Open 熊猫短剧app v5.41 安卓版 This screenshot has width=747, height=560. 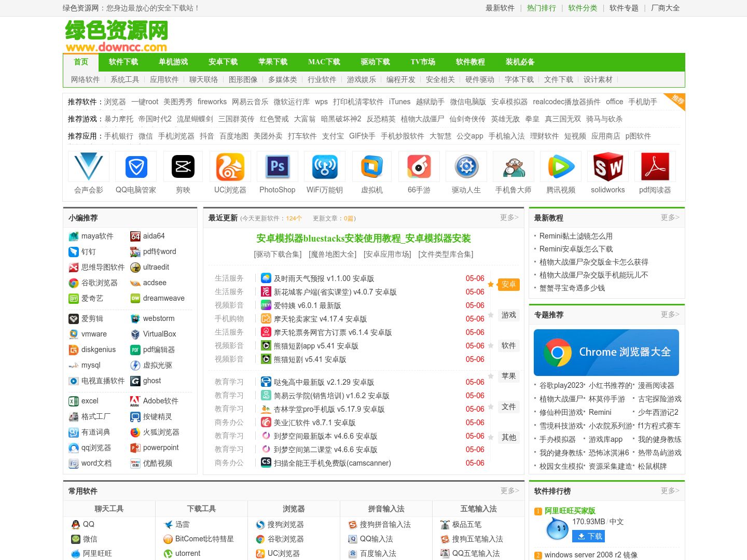click(x=316, y=346)
